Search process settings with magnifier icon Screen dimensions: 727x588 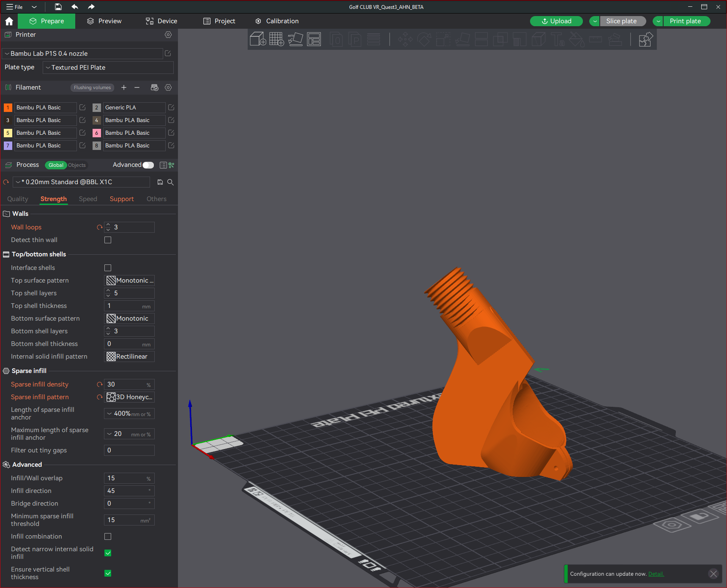(170, 182)
